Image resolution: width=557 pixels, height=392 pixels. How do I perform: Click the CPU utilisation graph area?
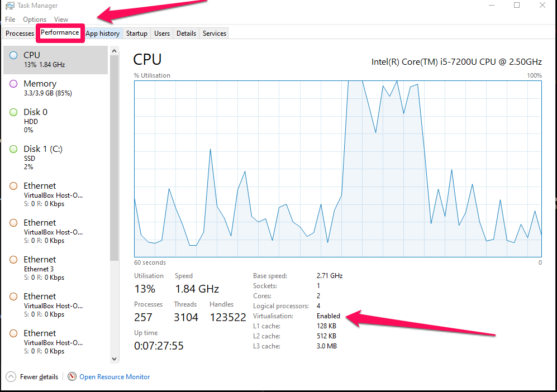(x=338, y=169)
